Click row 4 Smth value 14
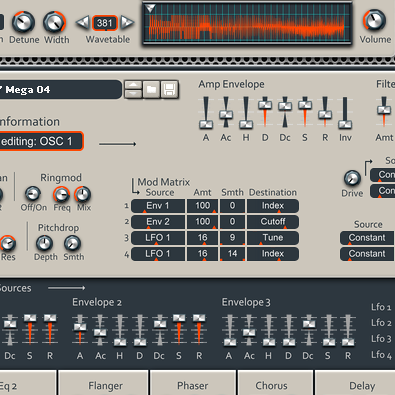 (232, 254)
